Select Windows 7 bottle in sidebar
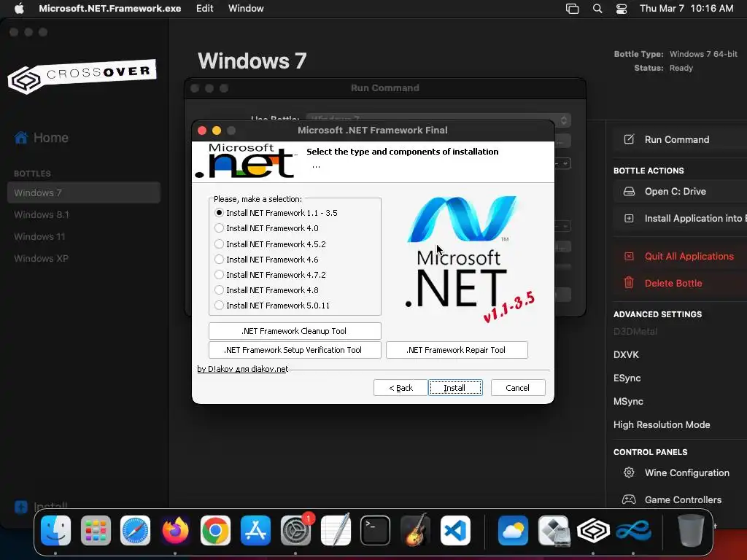Image resolution: width=747 pixels, height=560 pixels. 84,192
